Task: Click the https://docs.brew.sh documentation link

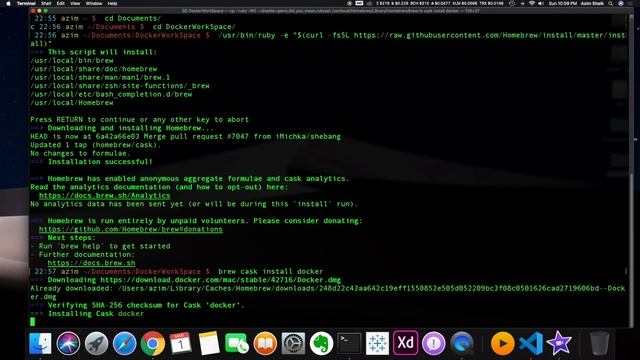Action: tap(91, 263)
